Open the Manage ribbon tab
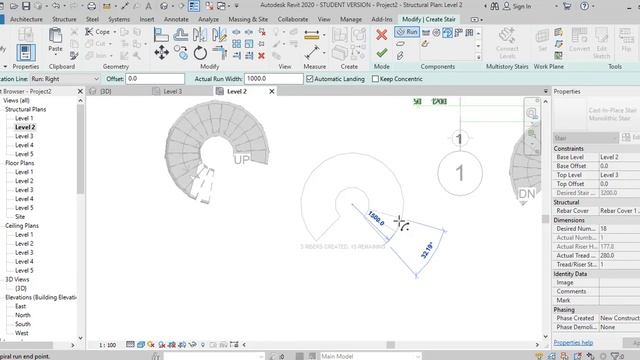Screen dimensions: 640x360 351,19
